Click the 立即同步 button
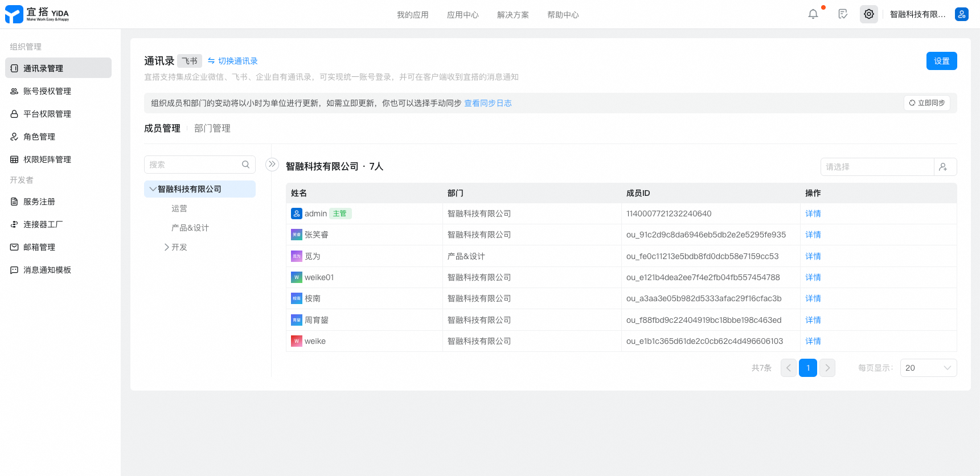This screenshot has width=980, height=476. tap(926, 103)
